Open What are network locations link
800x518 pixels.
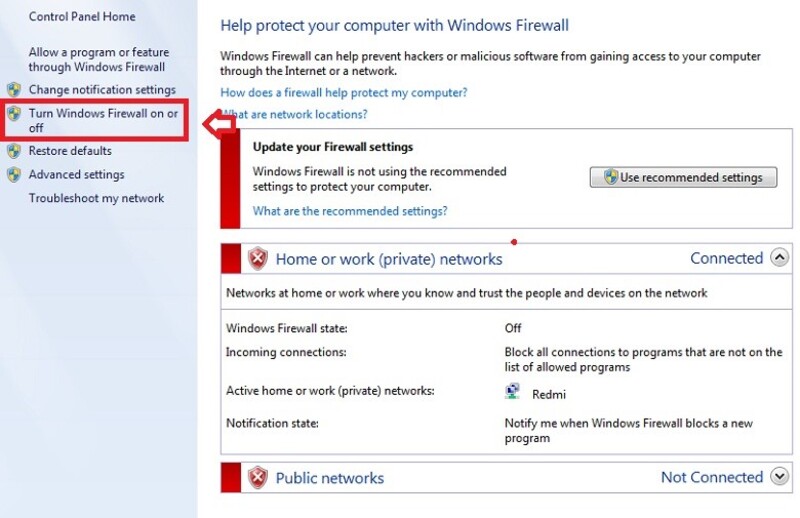(294, 114)
